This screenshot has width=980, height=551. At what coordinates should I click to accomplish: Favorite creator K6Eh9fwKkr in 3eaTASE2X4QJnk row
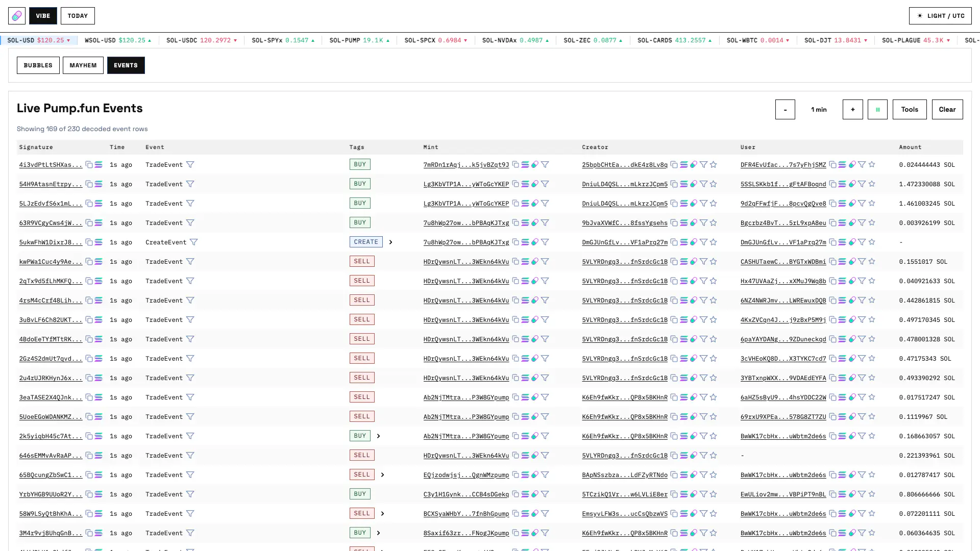coord(714,397)
